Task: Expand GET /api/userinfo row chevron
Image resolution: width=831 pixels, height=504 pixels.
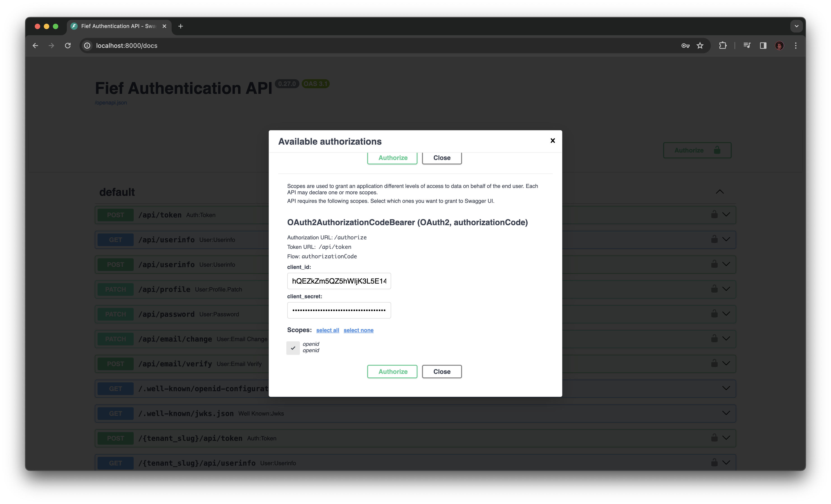Action: tap(726, 240)
